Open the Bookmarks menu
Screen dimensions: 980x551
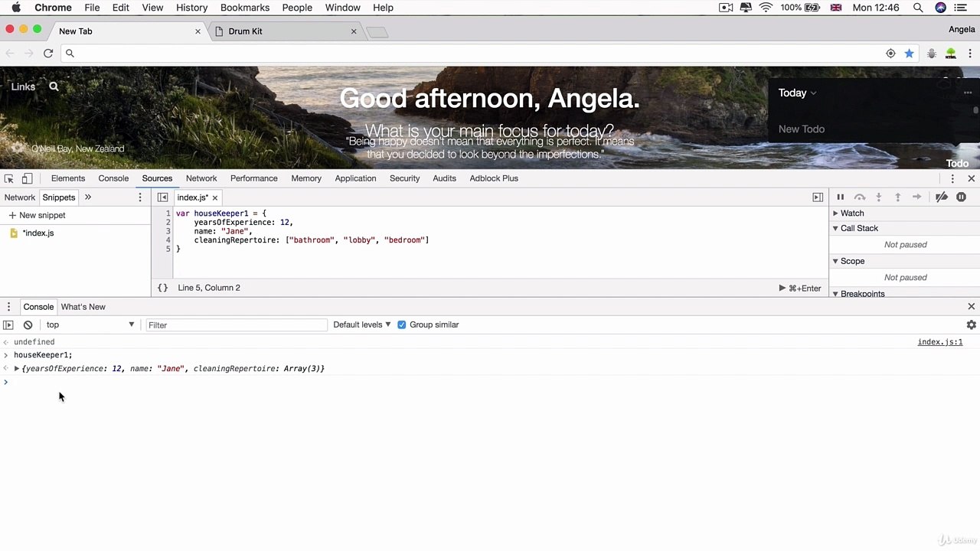[245, 8]
